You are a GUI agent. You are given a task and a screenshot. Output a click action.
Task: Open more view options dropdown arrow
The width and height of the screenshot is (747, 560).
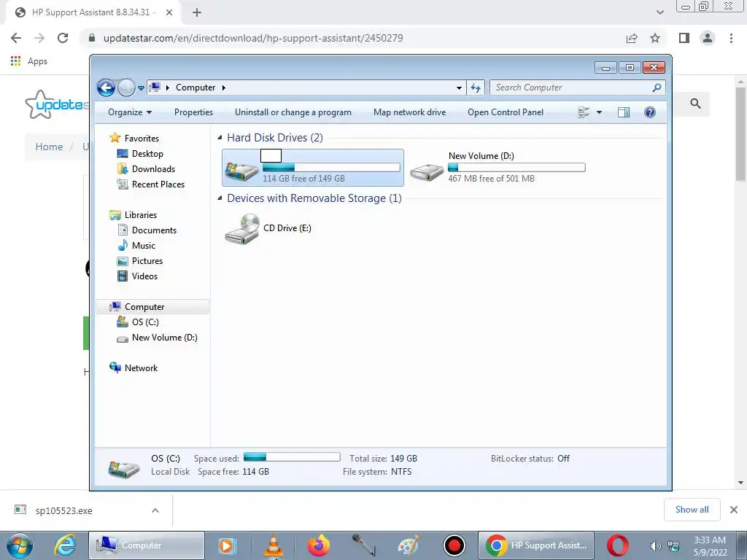(x=600, y=112)
